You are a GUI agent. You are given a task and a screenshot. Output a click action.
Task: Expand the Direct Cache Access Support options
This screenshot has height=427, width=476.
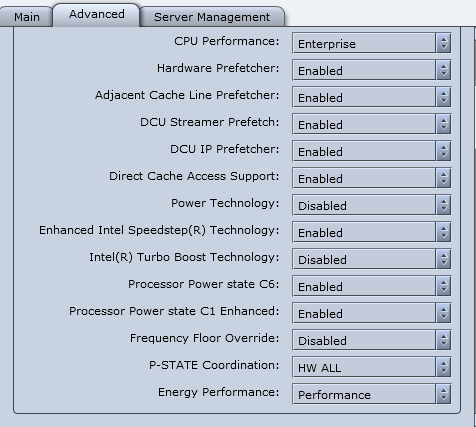coord(372,178)
